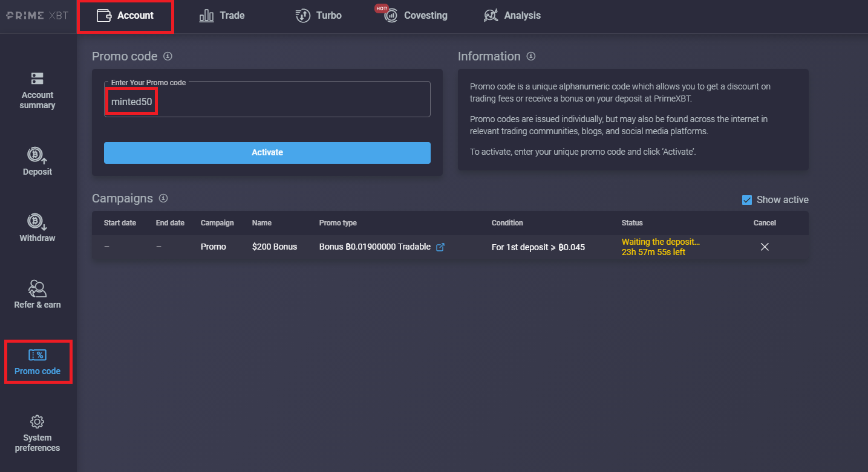Click the Start date column header
Image resolution: width=868 pixels, height=472 pixels.
120,223
